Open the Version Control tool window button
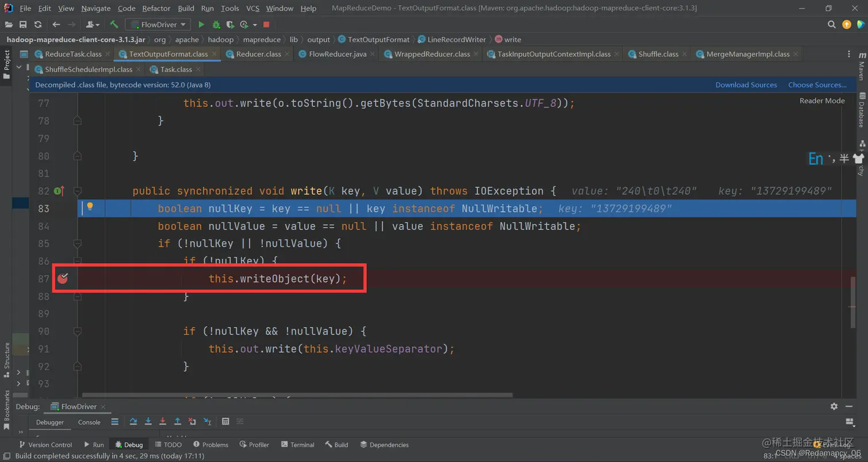868x462 pixels. (x=45, y=445)
